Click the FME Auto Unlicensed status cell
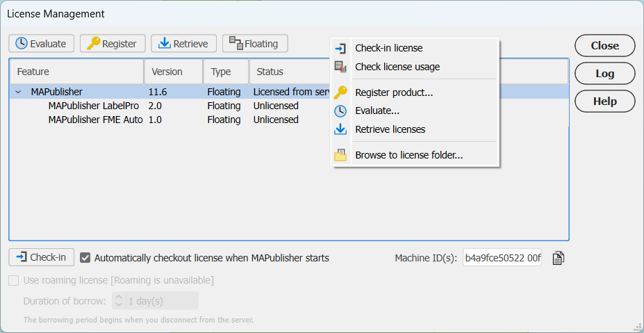The height and width of the screenshot is (333, 644). click(276, 120)
